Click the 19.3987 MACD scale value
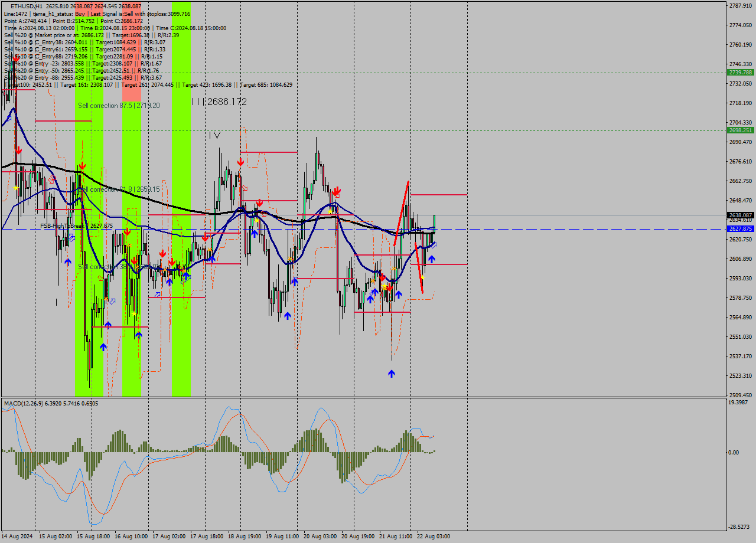The height and width of the screenshot is (543, 756). click(738, 402)
